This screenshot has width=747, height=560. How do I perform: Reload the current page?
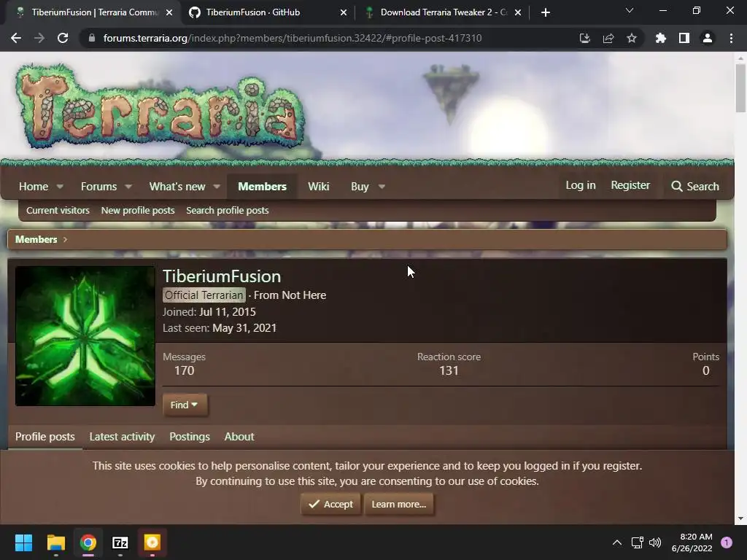pyautogui.click(x=63, y=38)
